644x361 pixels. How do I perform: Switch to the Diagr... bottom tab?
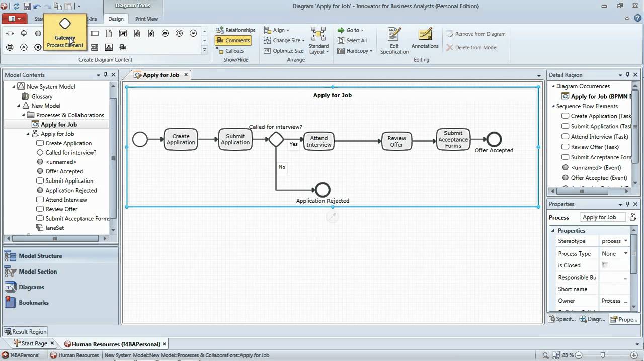tap(592, 319)
